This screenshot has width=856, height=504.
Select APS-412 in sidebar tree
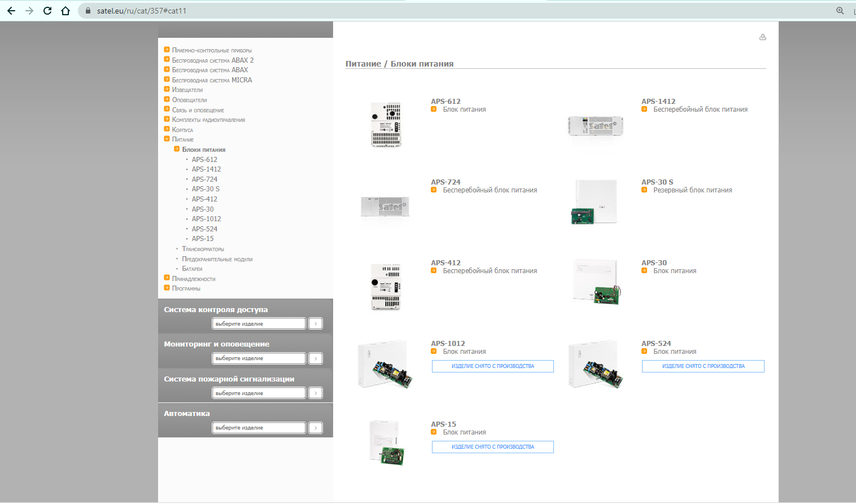coord(204,199)
